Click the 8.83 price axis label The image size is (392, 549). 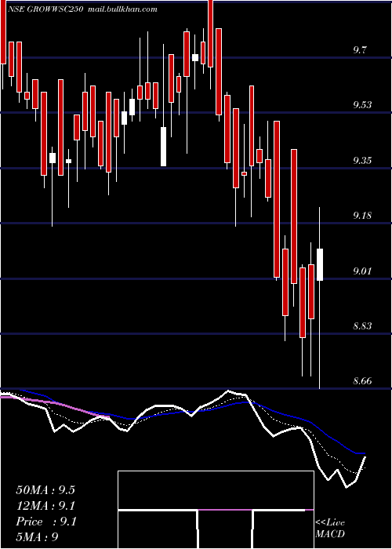coord(362,326)
